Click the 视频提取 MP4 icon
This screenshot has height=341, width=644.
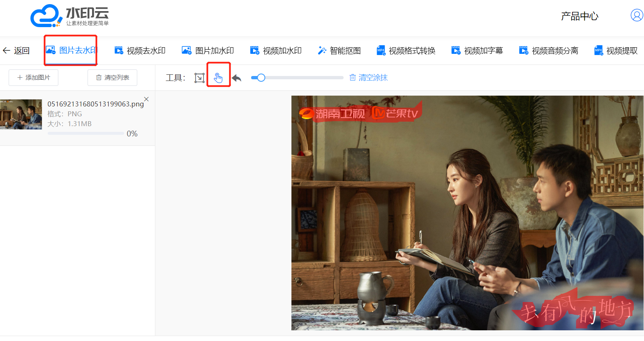click(x=599, y=51)
